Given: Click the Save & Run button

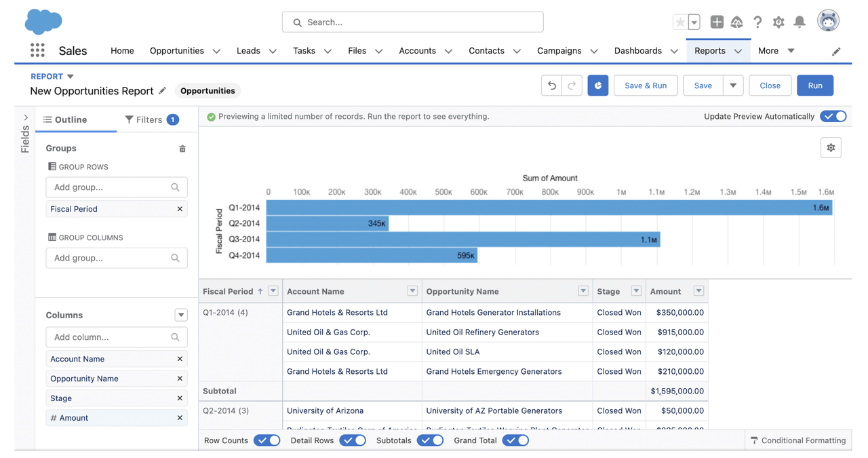Looking at the screenshot, I should pos(646,85).
